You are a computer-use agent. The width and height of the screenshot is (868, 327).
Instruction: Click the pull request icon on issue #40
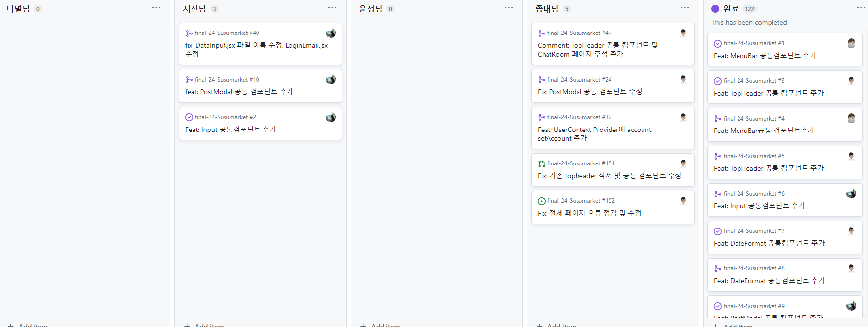(x=189, y=33)
